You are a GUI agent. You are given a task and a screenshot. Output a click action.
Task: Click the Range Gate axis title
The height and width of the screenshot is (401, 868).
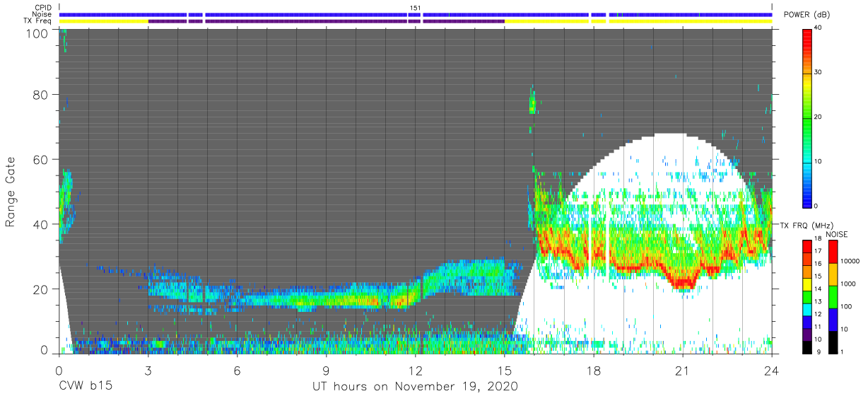point(11,192)
